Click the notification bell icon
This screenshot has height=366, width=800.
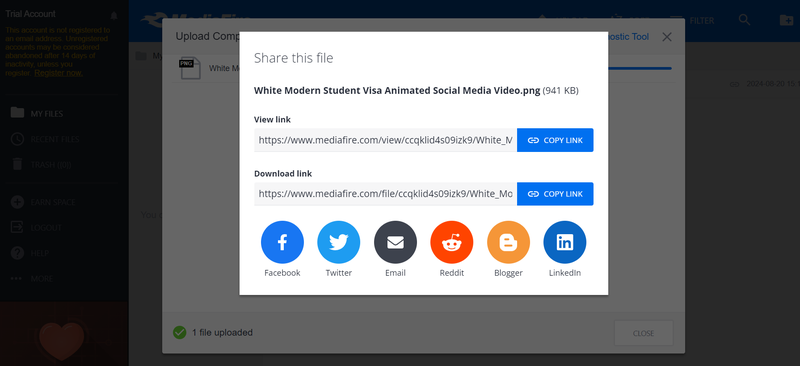pyautogui.click(x=114, y=15)
